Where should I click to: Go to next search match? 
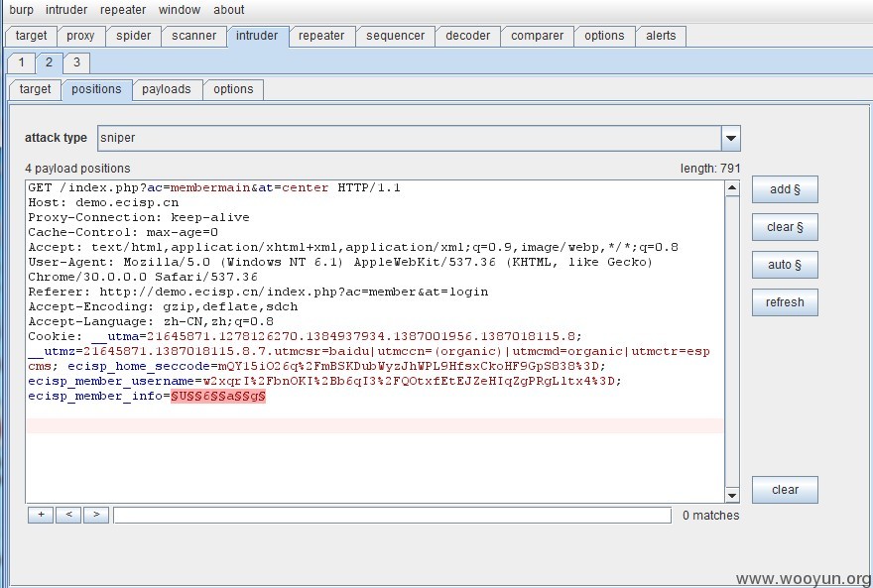96,515
